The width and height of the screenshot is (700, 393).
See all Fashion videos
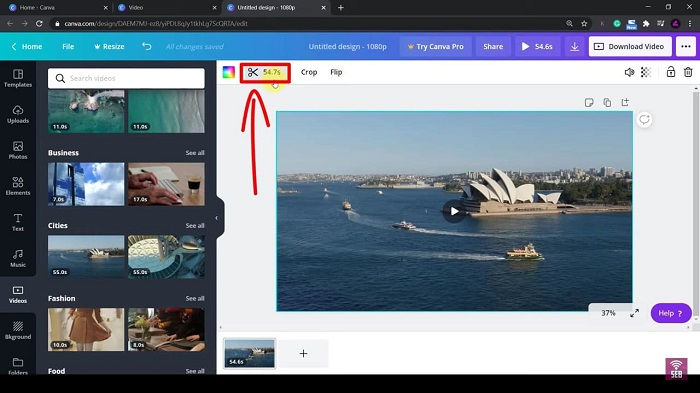click(x=195, y=298)
